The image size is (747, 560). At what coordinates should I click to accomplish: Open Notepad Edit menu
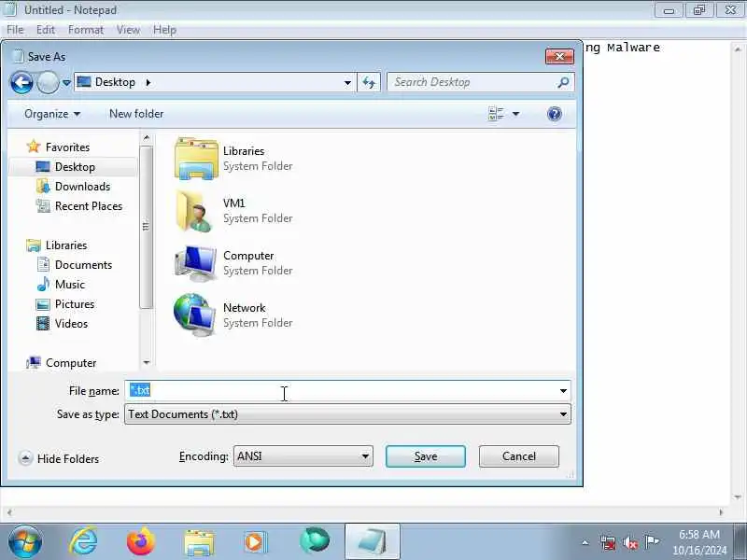pyautogui.click(x=45, y=30)
